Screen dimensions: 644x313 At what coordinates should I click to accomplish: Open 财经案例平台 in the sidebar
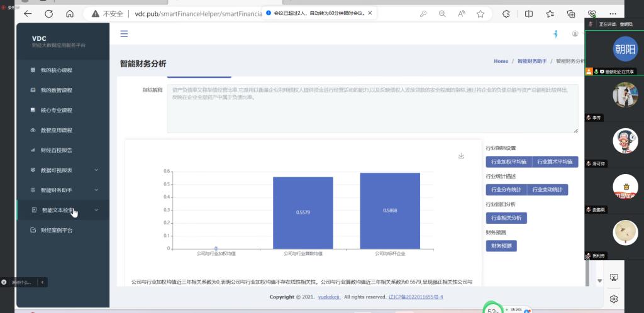coord(56,230)
